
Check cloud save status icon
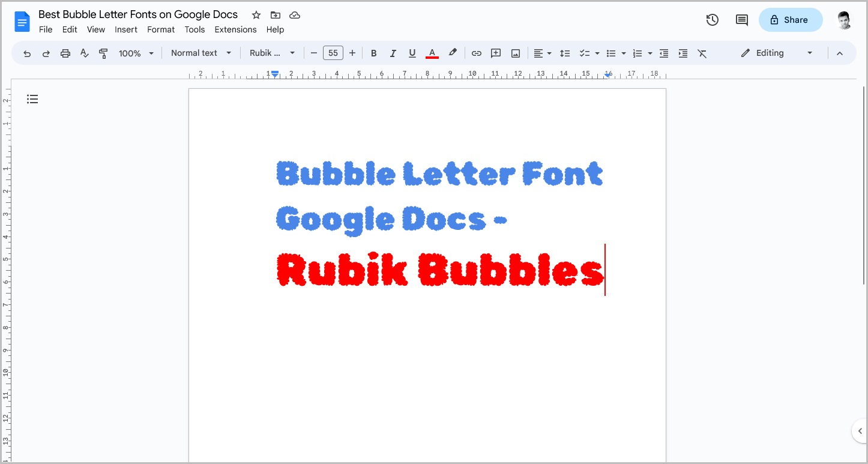point(295,15)
